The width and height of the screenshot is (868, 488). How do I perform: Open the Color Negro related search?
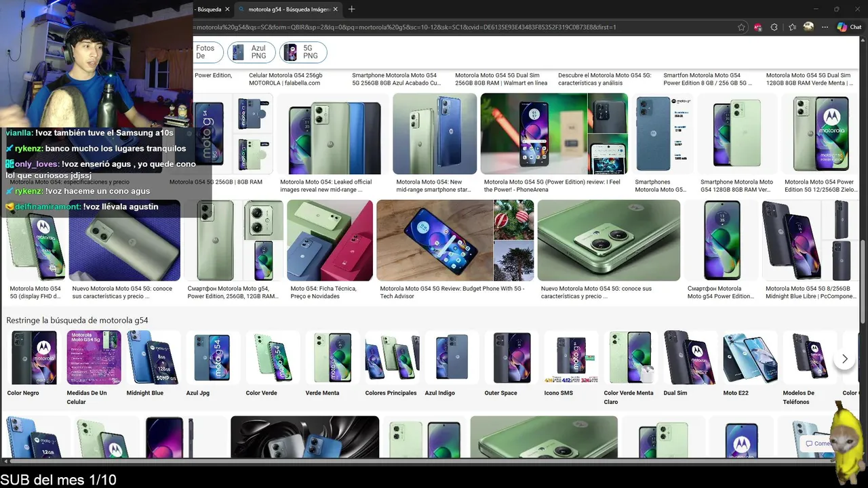coord(34,363)
